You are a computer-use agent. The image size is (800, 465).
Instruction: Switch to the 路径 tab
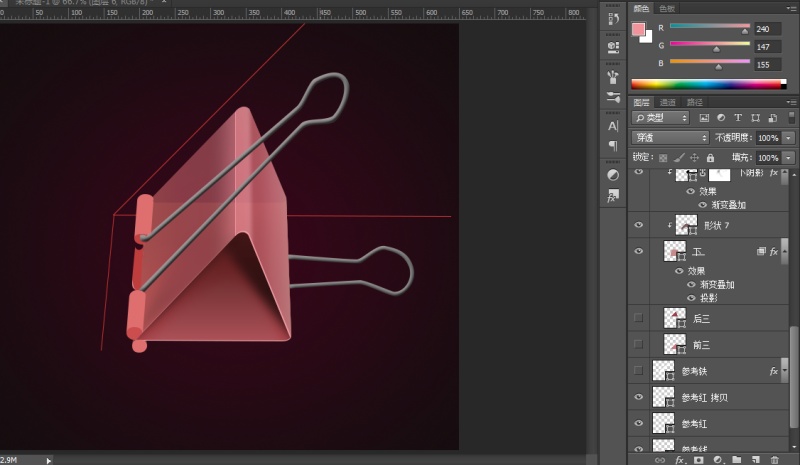click(694, 103)
